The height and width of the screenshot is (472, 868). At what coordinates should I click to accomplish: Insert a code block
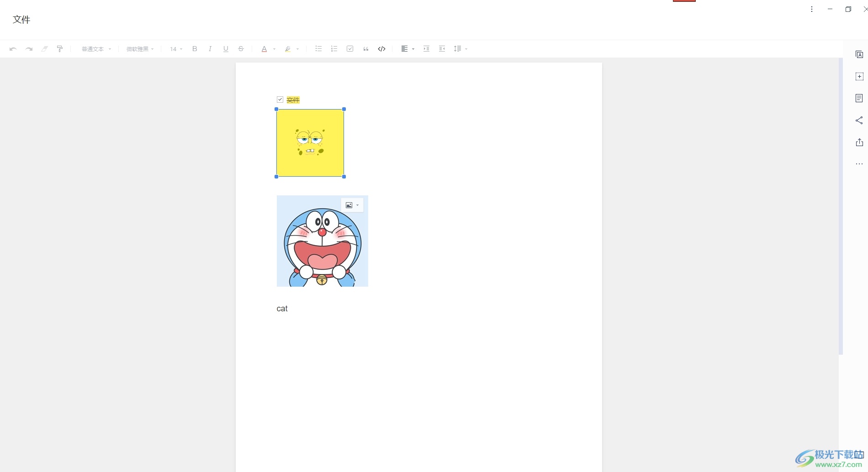[382, 49]
